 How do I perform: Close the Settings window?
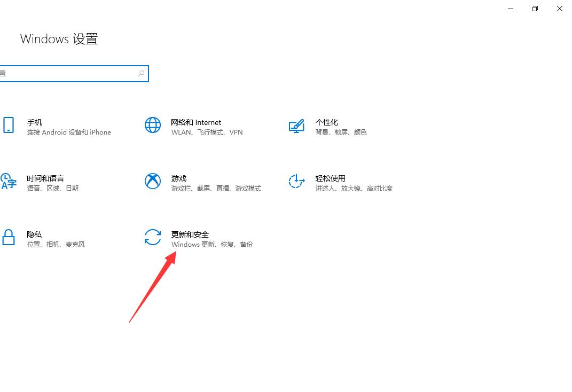559,9
